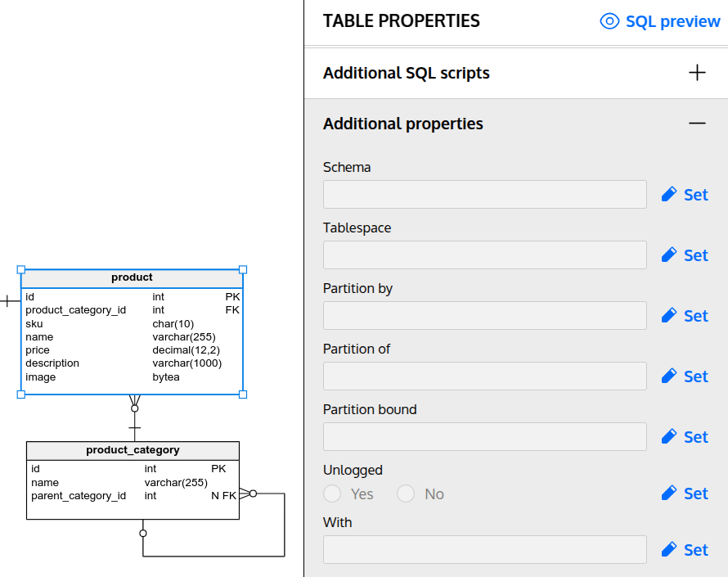728x577 pixels.
Task: Expand Additional SQL scripts with plus icon
Action: tap(697, 73)
